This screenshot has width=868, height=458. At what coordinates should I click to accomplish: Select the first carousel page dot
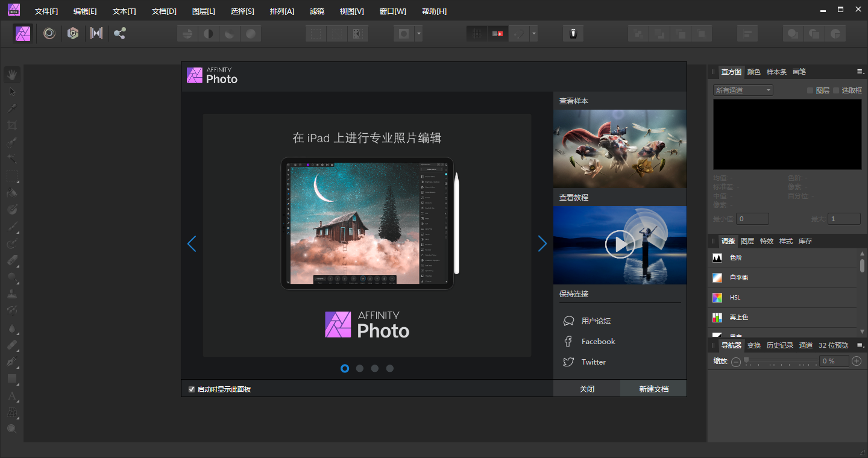coord(345,368)
